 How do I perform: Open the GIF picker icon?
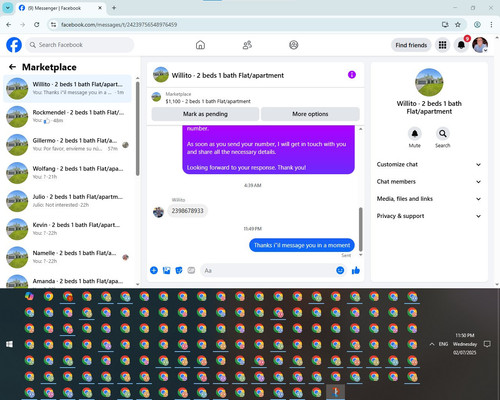click(x=191, y=270)
